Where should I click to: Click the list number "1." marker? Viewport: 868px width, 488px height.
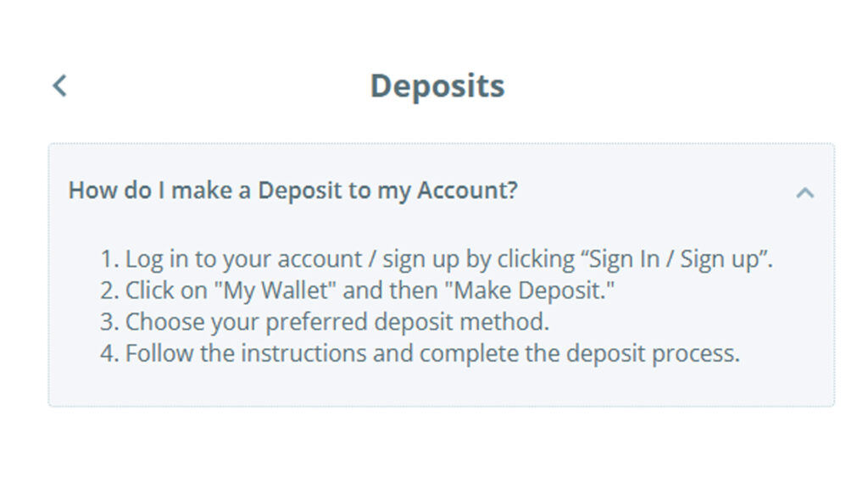109,259
